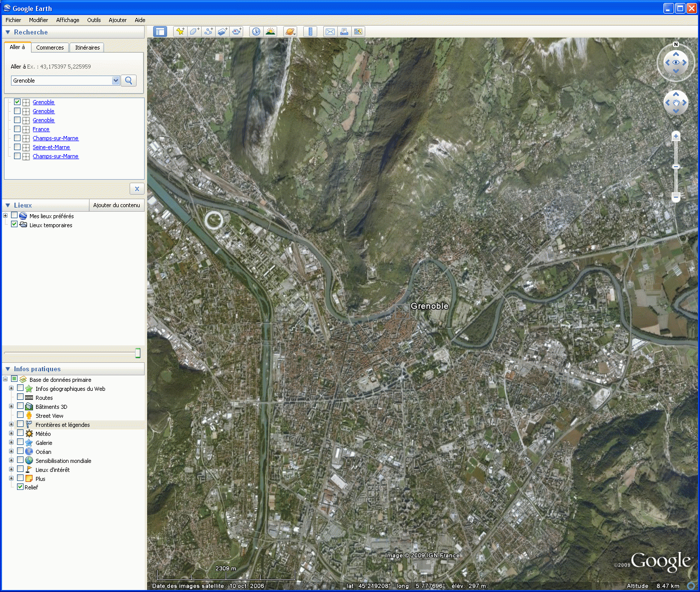This screenshot has width=700, height=592.
Task: Expand the Lieux d'intérêt node
Action: pos(11,469)
